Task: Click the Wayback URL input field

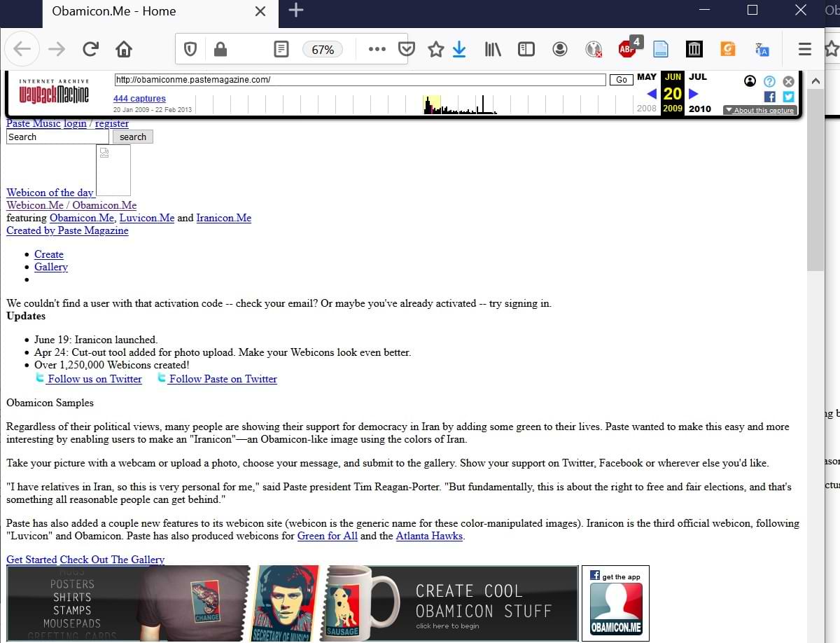Action: pyautogui.click(x=360, y=80)
